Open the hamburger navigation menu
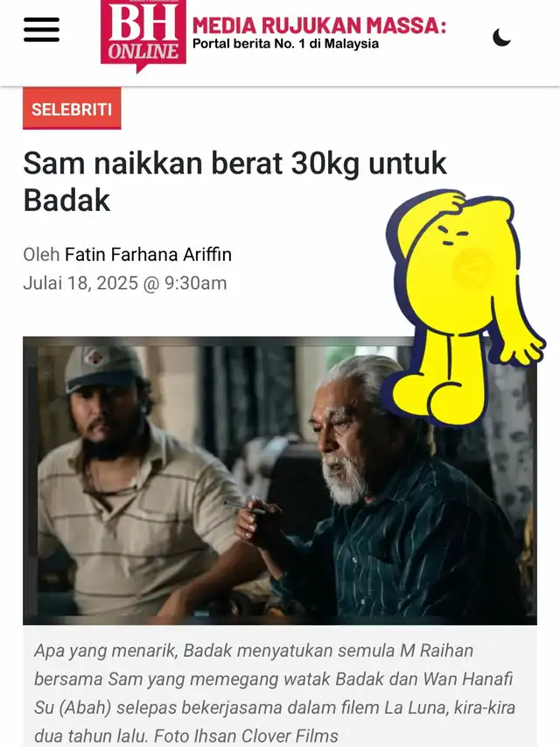The height and width of the screenshot is (747, 560). [41, 30]
